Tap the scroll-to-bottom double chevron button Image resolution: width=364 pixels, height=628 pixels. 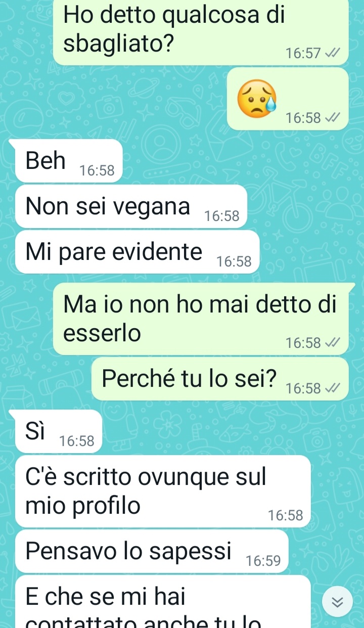coord(337,601)
